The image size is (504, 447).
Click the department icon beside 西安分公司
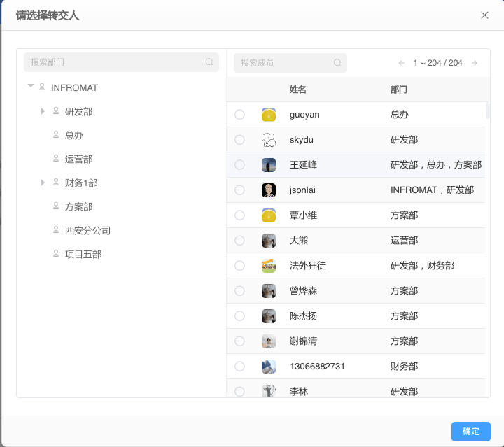click(x=56, y=229)
